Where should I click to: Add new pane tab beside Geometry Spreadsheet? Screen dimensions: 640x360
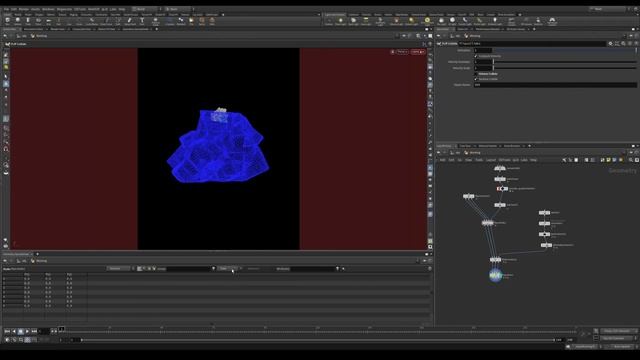tap(37, 254)
